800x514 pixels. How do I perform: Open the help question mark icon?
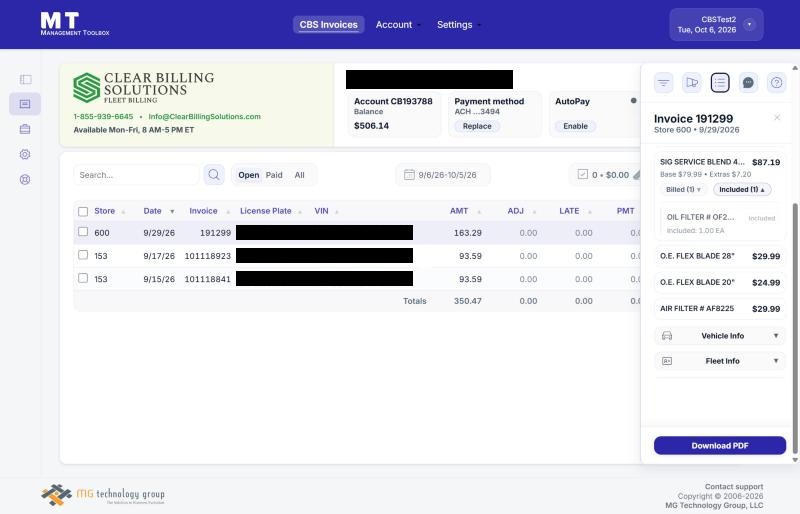click(x=777, y=83)
